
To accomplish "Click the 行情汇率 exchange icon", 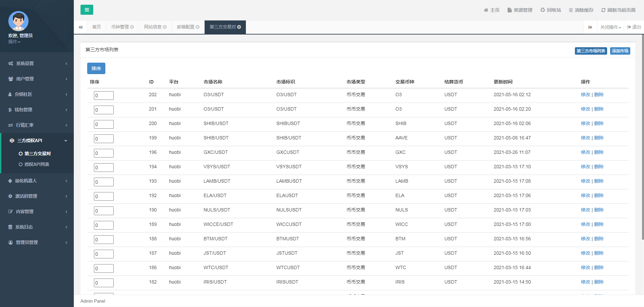I will tap(11, 125).
